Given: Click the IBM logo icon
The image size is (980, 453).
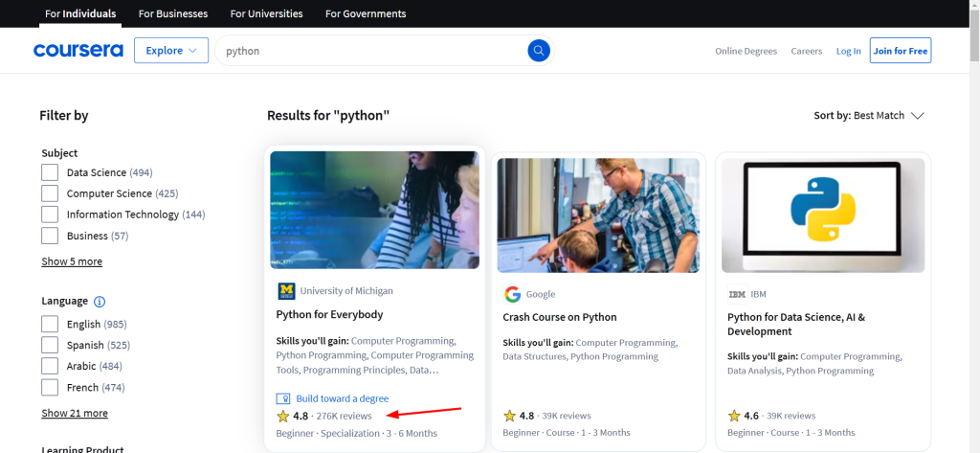Looking at the screenshot, I should click(x=738, y=294).
